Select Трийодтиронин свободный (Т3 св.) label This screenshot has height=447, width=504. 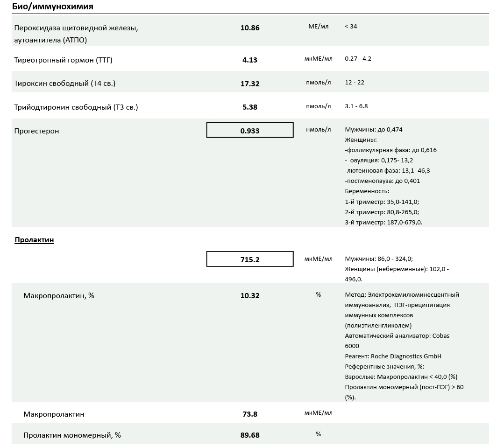76,107
